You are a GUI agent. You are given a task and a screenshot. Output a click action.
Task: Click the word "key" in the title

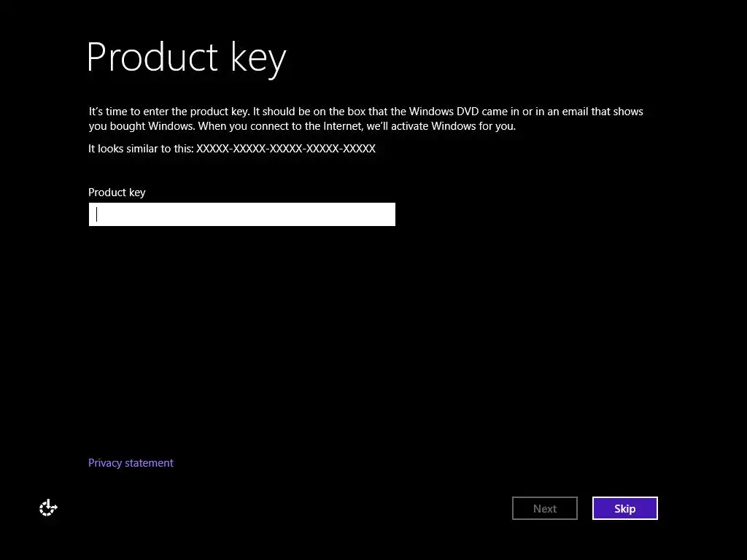[258, 58]
